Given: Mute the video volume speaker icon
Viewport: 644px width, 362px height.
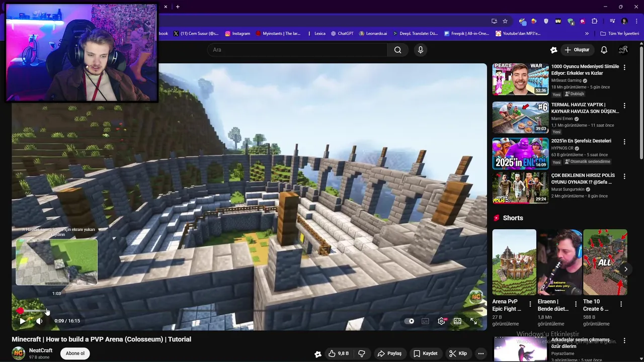Looking at the screenshot, I should pos(39,321).
